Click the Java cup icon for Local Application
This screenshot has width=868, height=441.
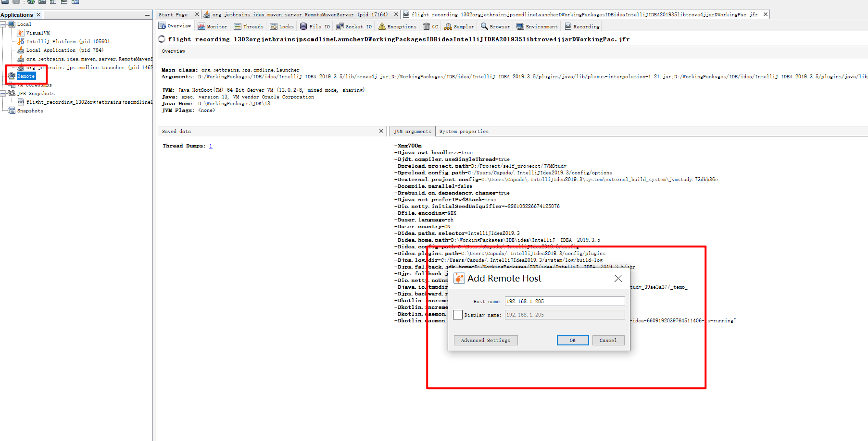pos(21,50)
